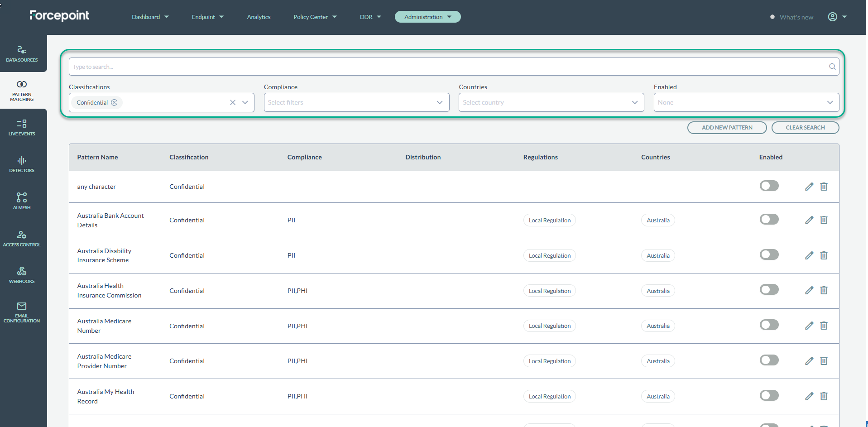Viewport: 868px width, 427px height.
Task: Enable Australia Health Insurance Commission toggle
Action: (x=769, y=289)
